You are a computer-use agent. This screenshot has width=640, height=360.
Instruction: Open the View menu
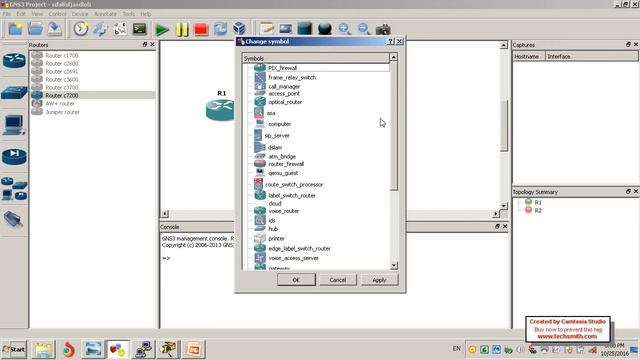(37, 13)
